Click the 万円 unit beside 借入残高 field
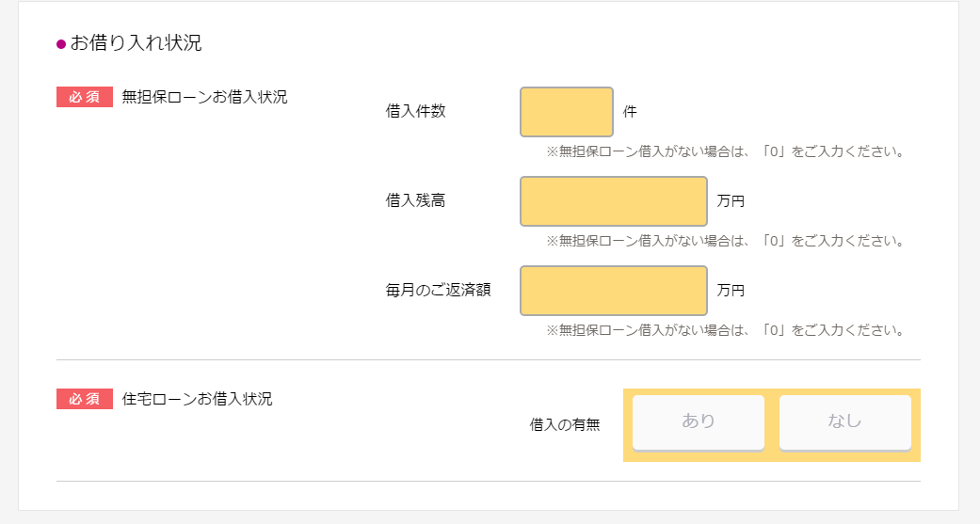Viewport: 980px width, 524px height. pyautogui.click(x=731, y=201)
